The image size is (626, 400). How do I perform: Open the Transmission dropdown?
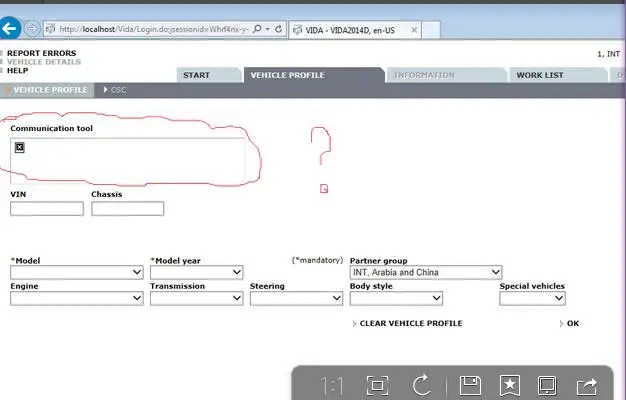click(196, 298)
